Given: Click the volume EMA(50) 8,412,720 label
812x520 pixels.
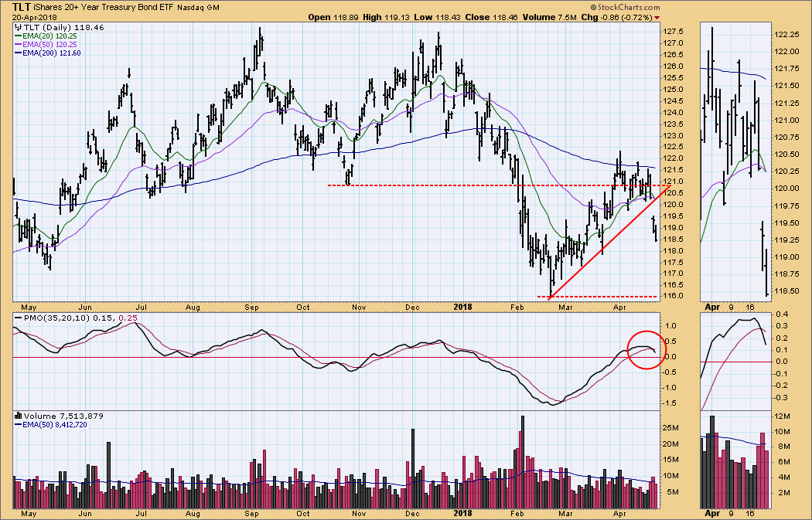Looking at the screenshot, I should tap(51, 425).
